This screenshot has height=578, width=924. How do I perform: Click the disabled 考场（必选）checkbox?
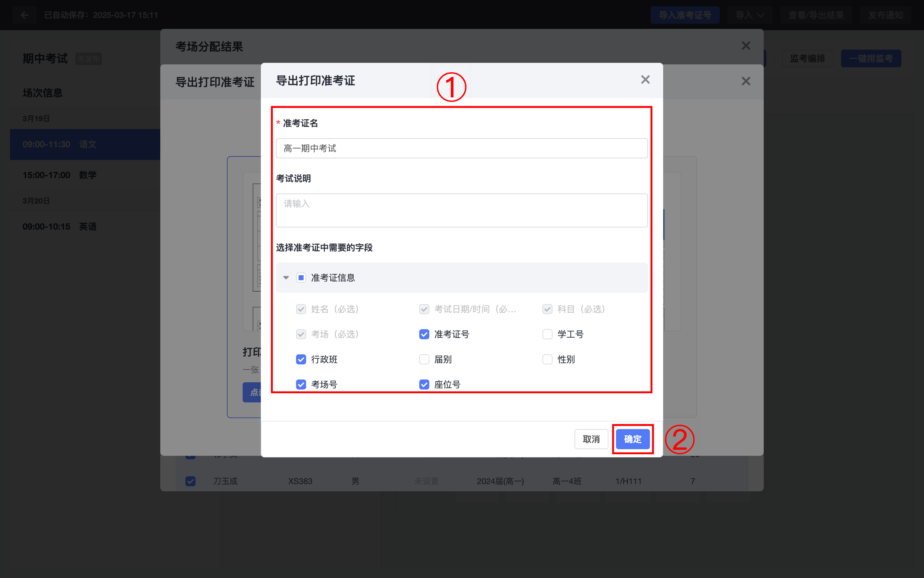(x=301, y=334)
